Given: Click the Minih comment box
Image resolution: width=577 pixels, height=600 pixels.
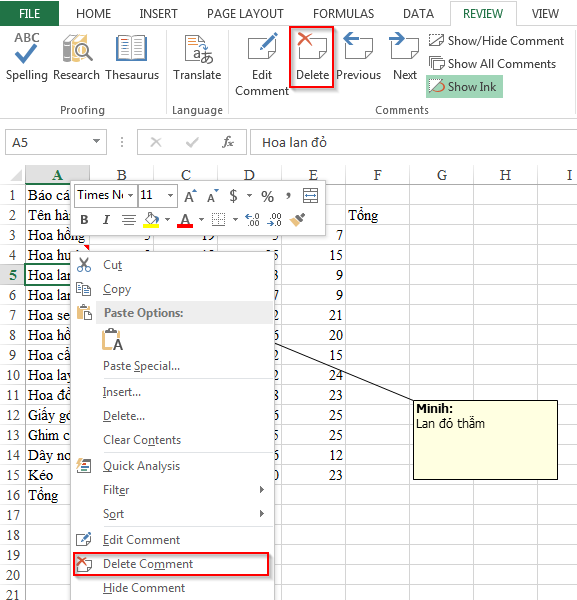Looking at the screenshot, I should click(485, 440).
